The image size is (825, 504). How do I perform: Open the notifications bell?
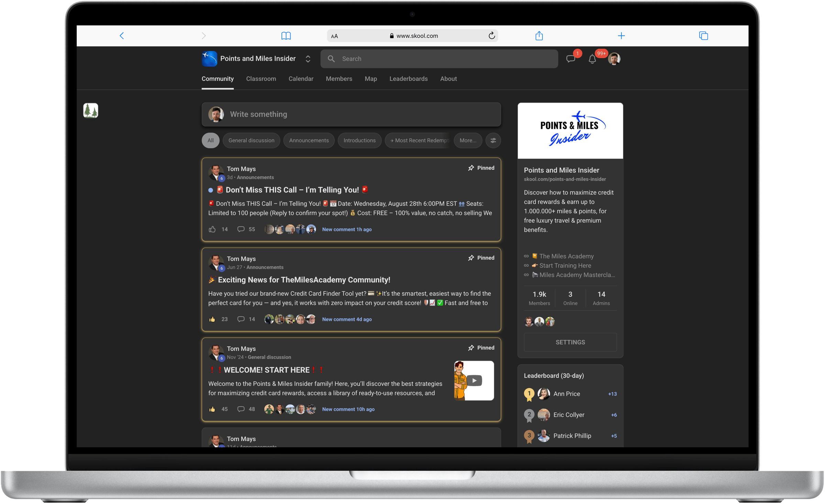click(x=592, y=59)
